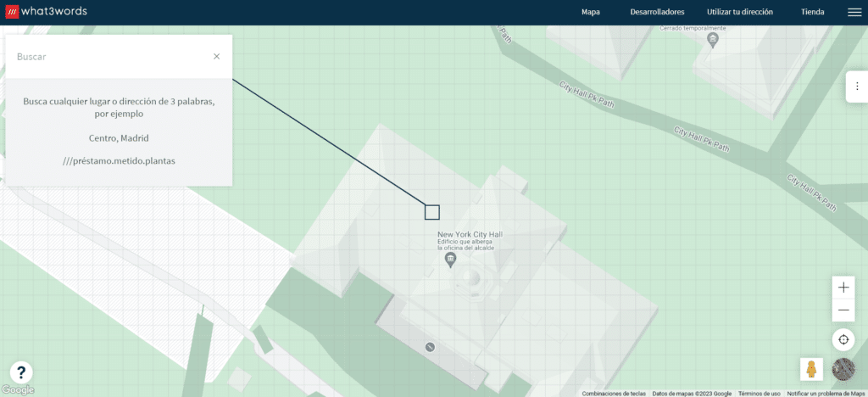Click the what3words logo
Screen dimensions: 868x397
(x=46, y=12)
